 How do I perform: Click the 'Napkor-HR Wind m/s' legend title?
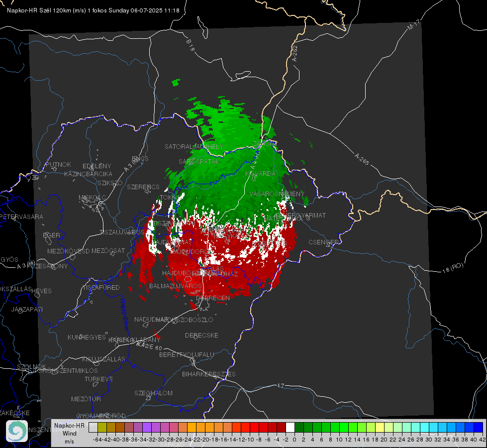point(69,433)
